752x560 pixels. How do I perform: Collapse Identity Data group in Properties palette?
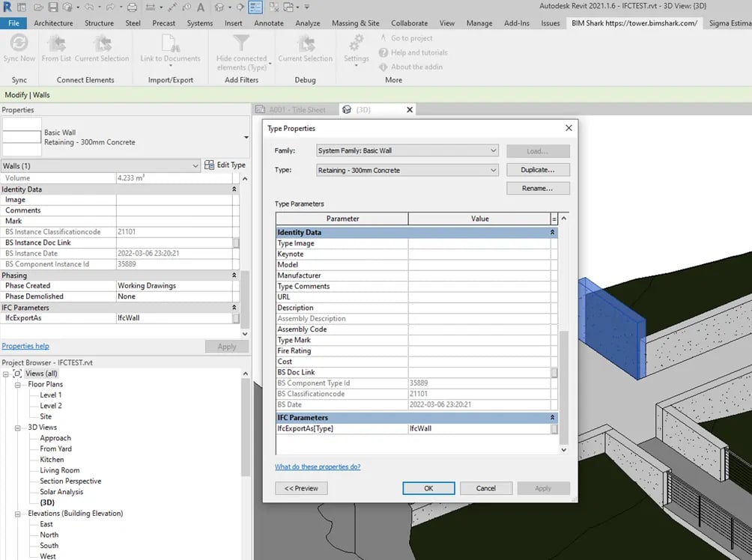(234, 189)
